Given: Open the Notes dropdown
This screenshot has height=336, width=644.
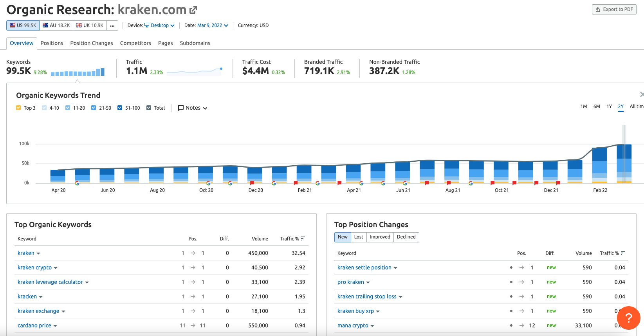Looking at the screenshot, I should point(193,108).
